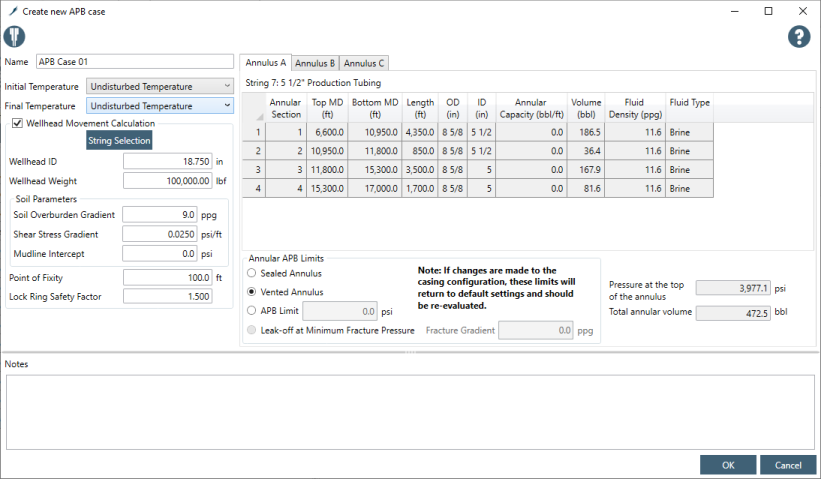Image resolution: width=821 pixels, height=479 pixels.
Task: Switch to Annulus A tab
Action: tap(265, 63)
